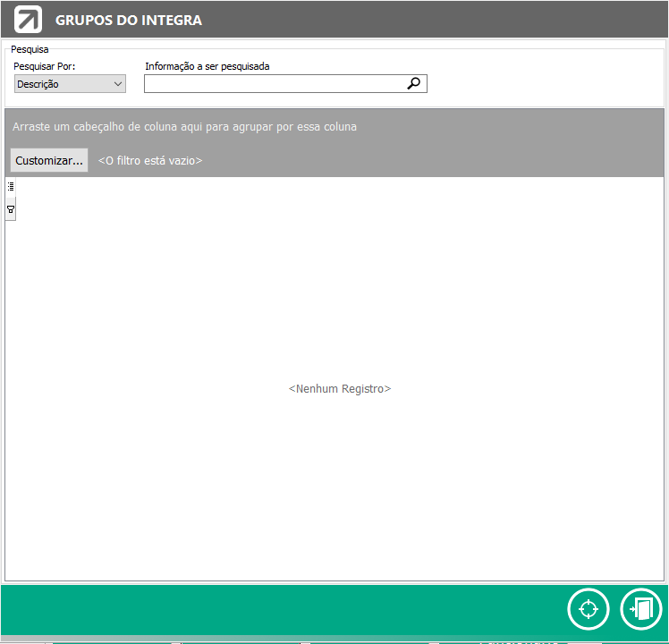669x644 pixels.
Task: Open the Pesquisar Por dropdown
Action: (70, 84)
